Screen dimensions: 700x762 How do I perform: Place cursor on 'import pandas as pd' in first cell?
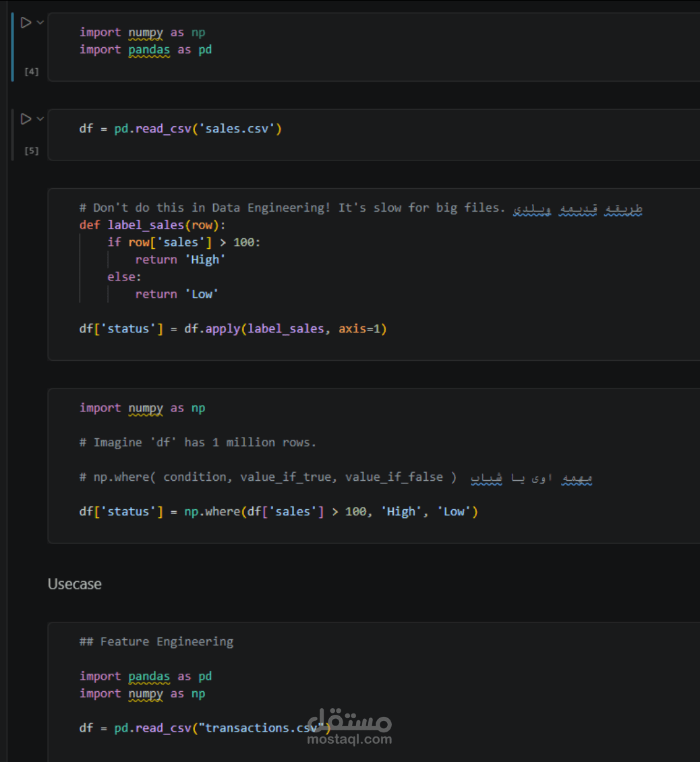tap(146, 50)
